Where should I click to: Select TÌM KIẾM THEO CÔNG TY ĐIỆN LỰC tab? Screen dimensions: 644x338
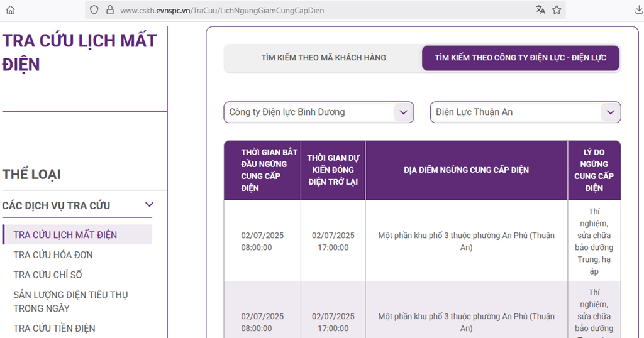coord(520,58)
